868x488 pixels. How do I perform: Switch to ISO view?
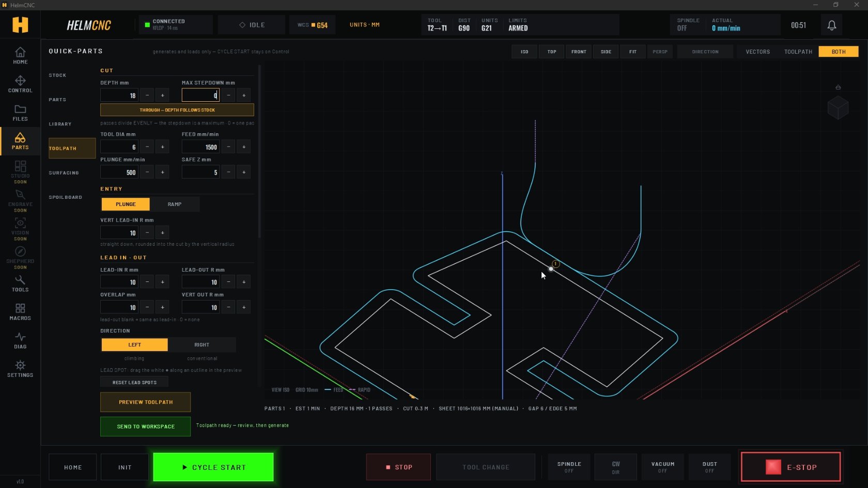pyautogui.click(x=524, y=52)
